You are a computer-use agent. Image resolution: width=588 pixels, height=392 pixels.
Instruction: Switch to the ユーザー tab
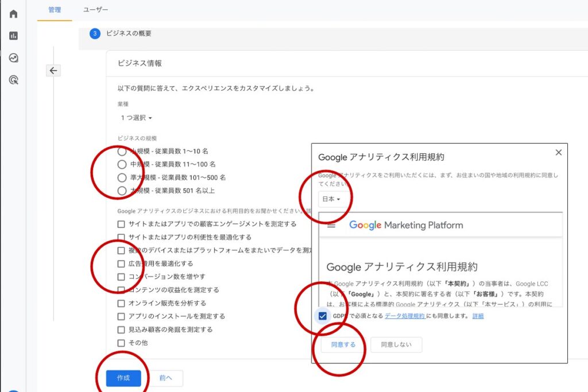(96, 10)
